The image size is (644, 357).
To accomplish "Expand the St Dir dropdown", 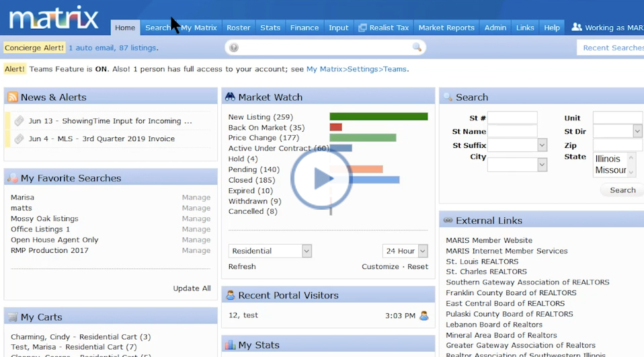I will point(637,132).
